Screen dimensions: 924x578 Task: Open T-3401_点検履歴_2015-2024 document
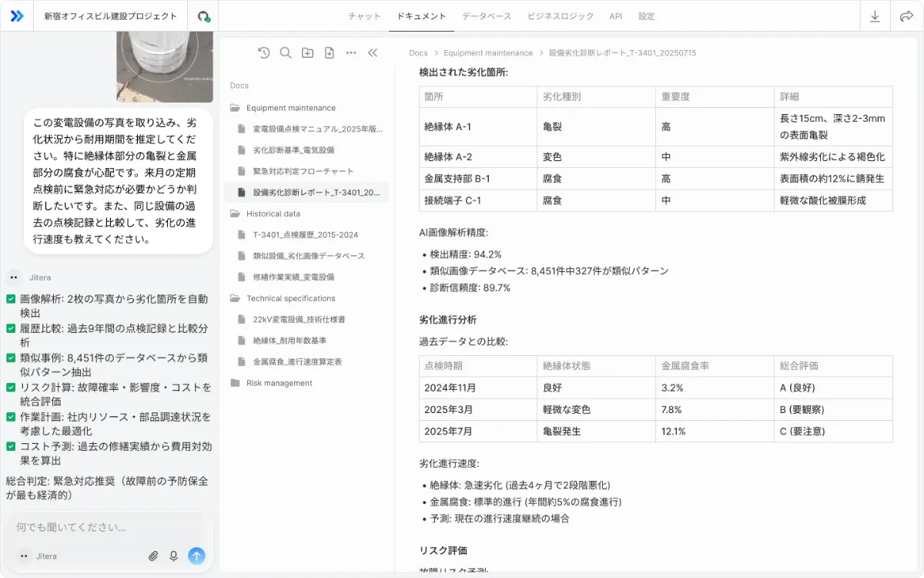(306, 234)
